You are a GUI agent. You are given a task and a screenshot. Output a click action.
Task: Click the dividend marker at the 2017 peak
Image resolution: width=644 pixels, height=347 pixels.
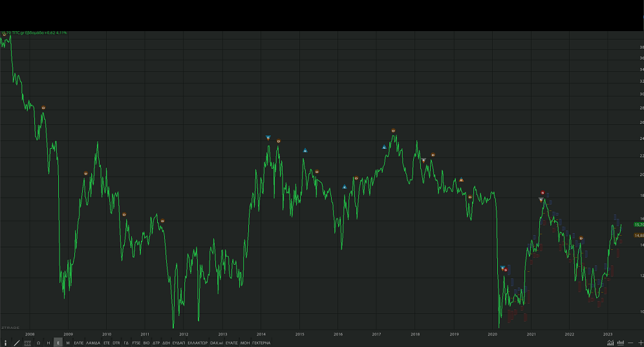coord(394,131)
